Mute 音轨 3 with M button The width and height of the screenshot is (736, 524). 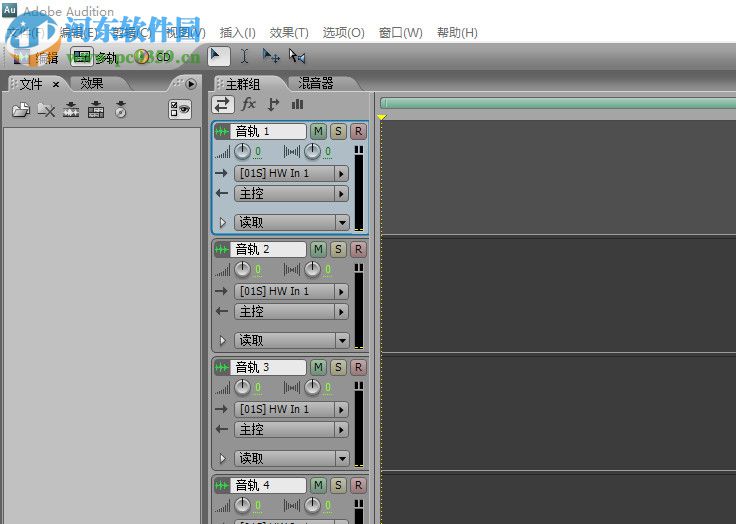click(318, 368)
